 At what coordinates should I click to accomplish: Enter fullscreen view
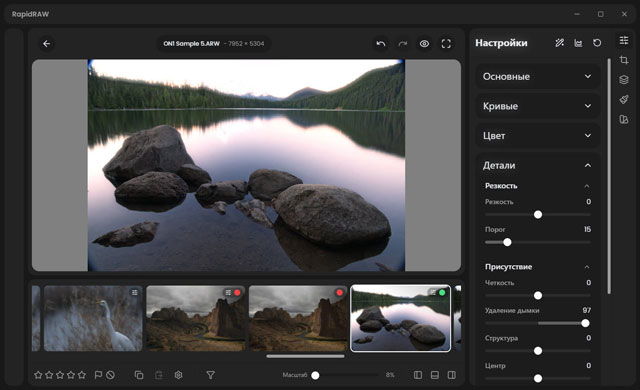(x=446, y=44)
